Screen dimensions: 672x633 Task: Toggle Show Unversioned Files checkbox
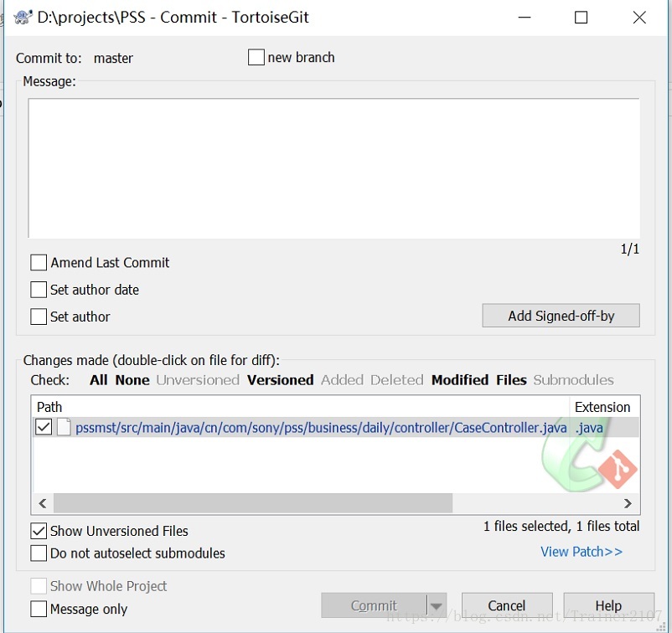[x=39, y=531]
